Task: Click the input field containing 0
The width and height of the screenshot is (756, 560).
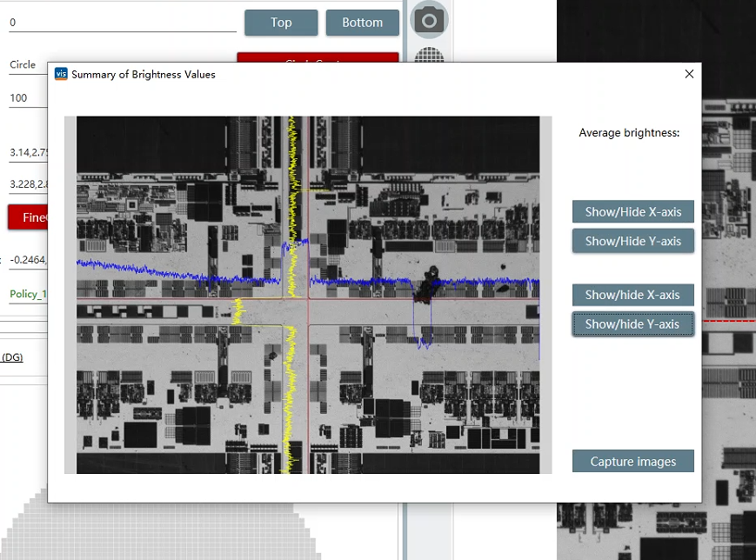Action: click(x=122, y=23)
